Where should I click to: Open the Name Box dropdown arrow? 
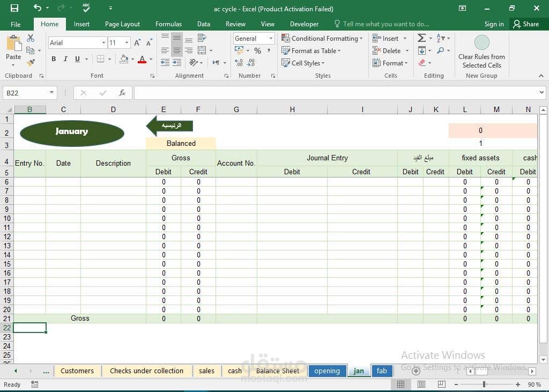51,92
